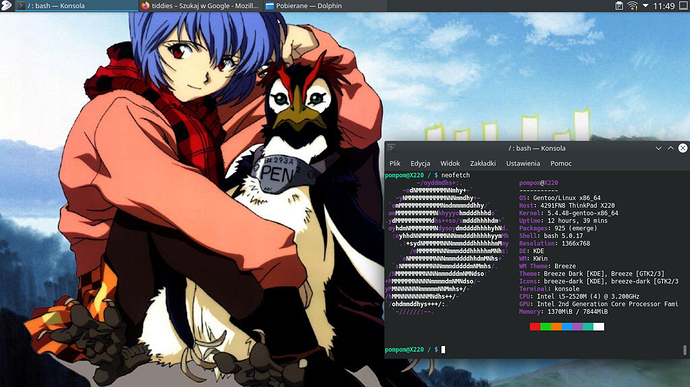Maximize the Konsola window
Viewport: 690px width, 387px height.
click(x=671, y=148)
